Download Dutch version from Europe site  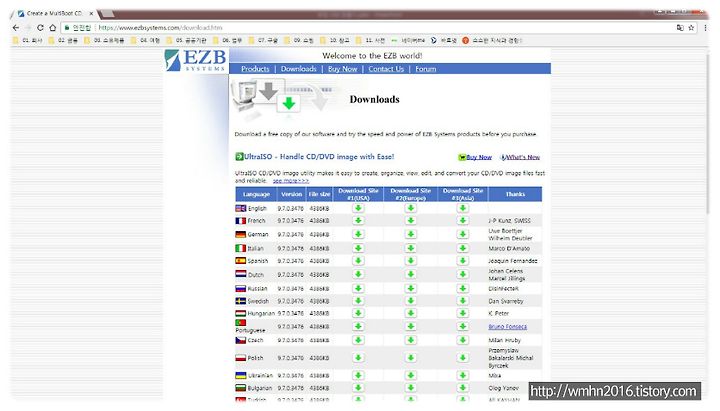411,274
